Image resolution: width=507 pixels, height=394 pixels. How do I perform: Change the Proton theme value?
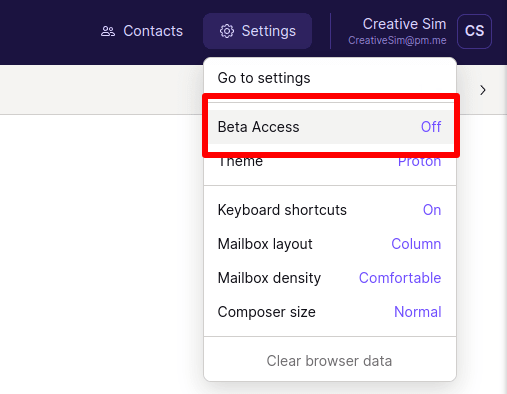(419, 161)
